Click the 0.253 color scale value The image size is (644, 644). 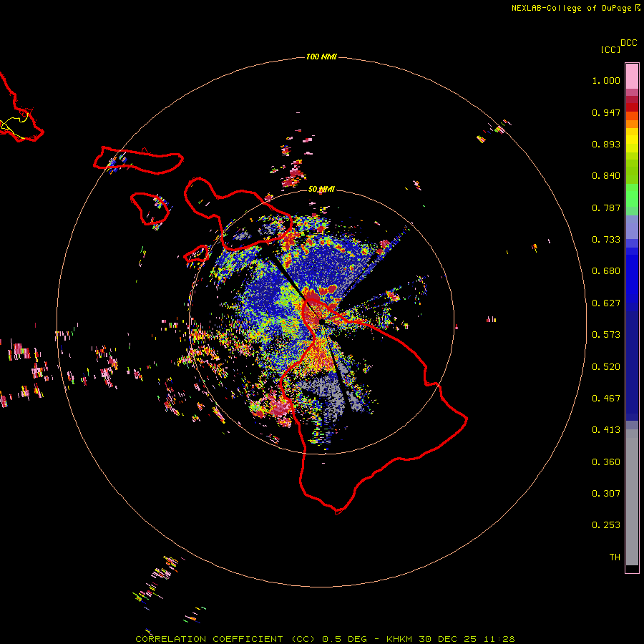click(x=606, y=525)
